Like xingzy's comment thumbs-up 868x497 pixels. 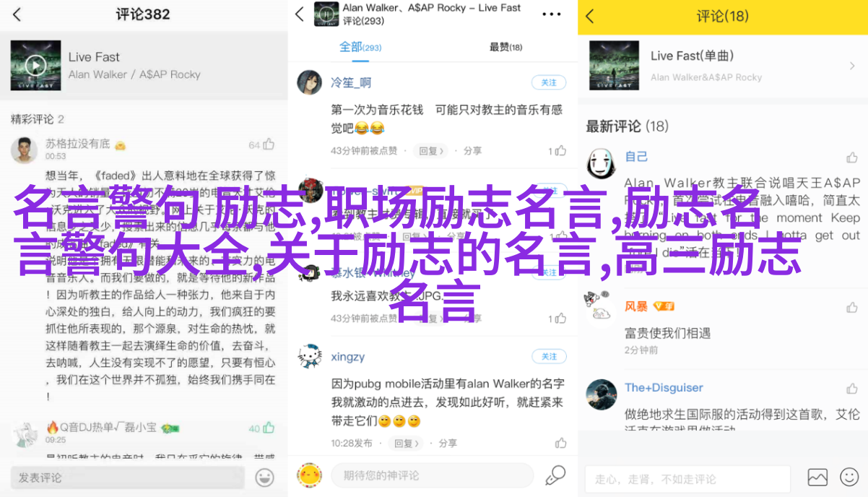pyautogui.click(x=561, y=443)
